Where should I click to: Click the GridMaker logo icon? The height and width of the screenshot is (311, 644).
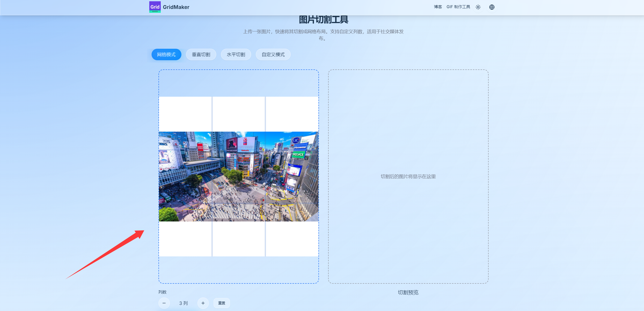pos(155,7)
